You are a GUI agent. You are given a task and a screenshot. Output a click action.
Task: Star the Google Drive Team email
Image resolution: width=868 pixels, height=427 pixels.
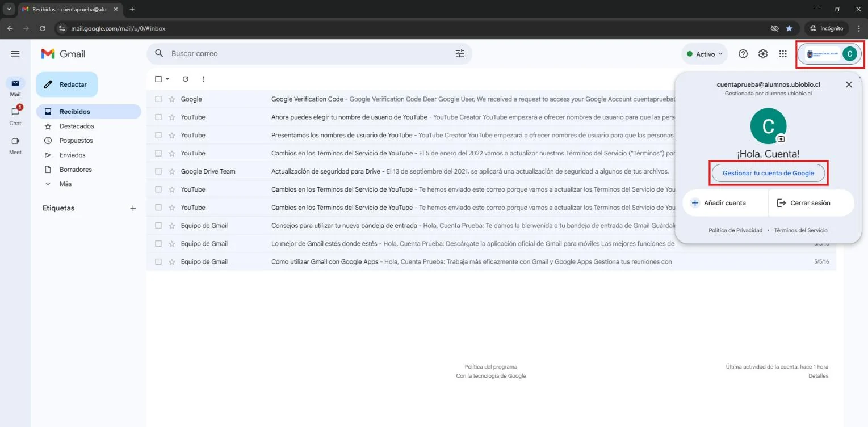(172, 171)
